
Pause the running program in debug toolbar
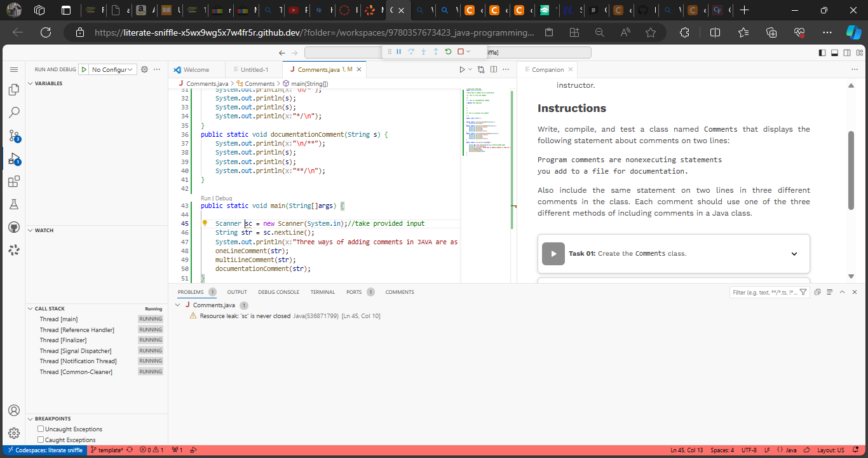(x=399, y=52)
